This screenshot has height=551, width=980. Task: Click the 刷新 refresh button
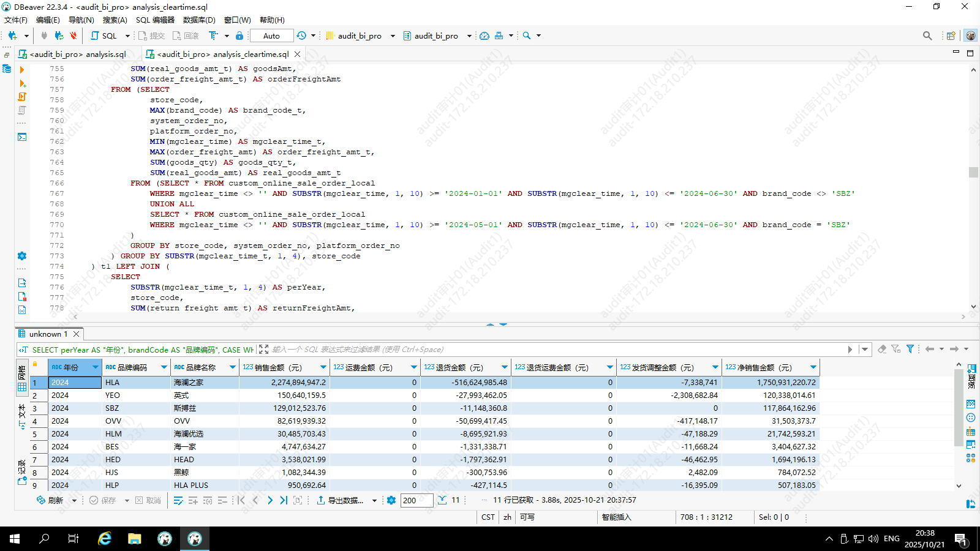click(50, 500)
